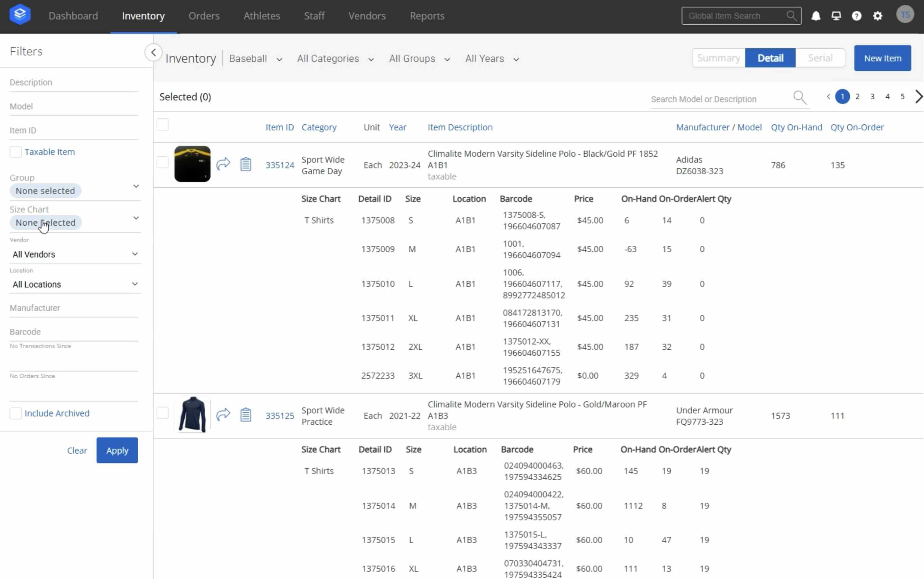Viewport: 924px width, 579px height.
Task: Expand the All Vendors dropdown
Action: [75, 254]
